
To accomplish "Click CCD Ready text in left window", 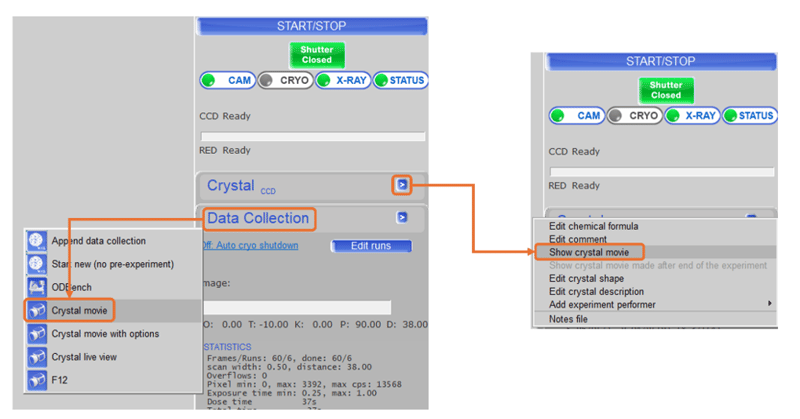I will pos(225,116).
